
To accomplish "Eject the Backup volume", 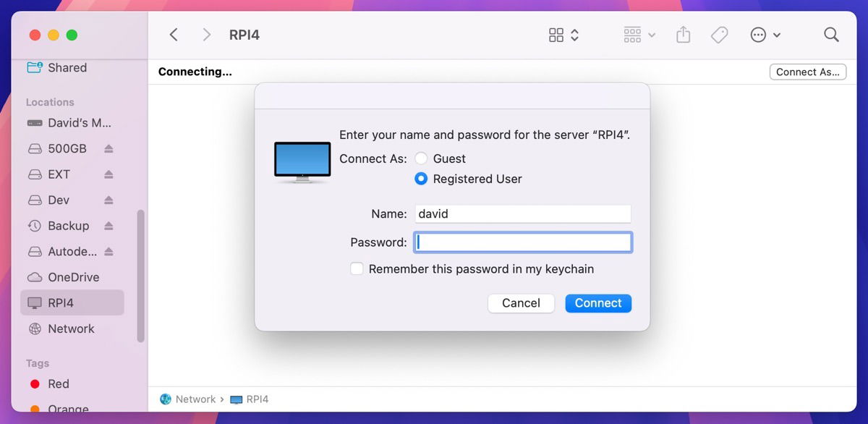I will 109,226.
